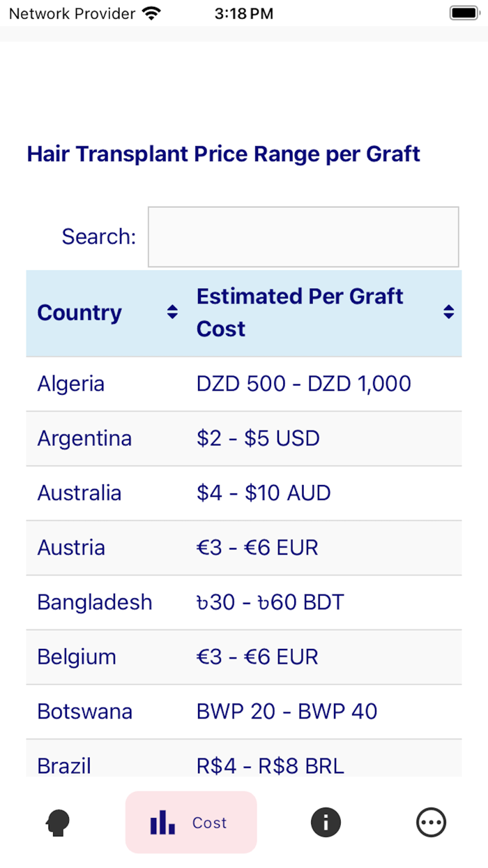This screenshot has height=868, width=488.
Task: Select the info tab in the navigation bar
Action: point(326,822)
